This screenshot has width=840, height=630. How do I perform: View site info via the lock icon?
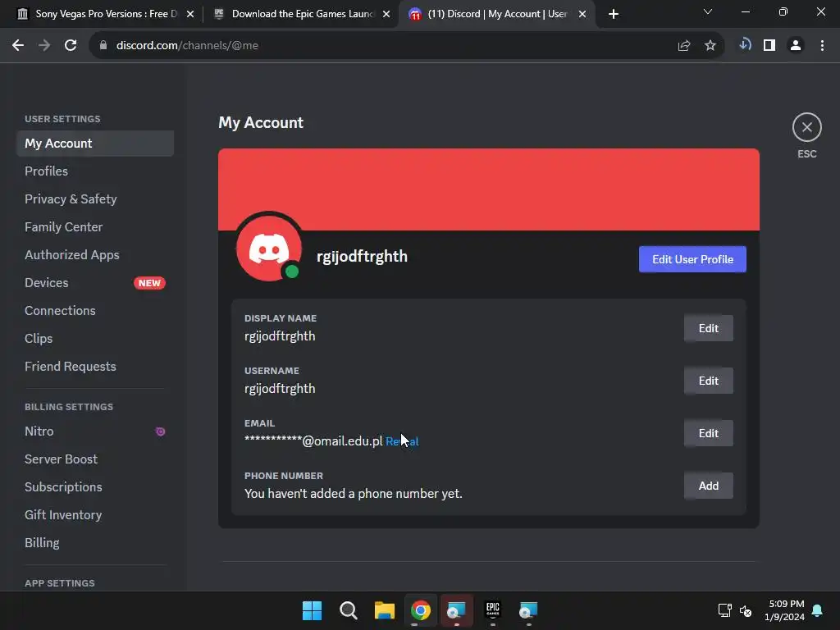(x=103, y=46)
